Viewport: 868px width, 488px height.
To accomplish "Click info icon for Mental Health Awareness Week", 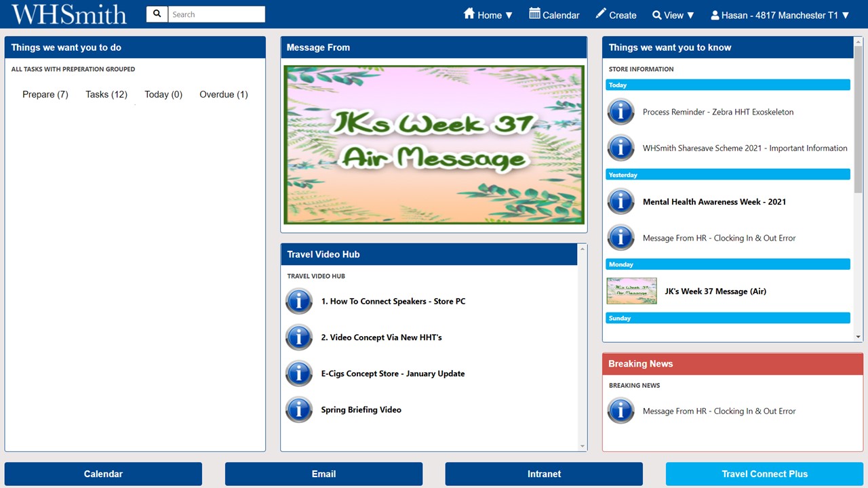I will [620, 201].
